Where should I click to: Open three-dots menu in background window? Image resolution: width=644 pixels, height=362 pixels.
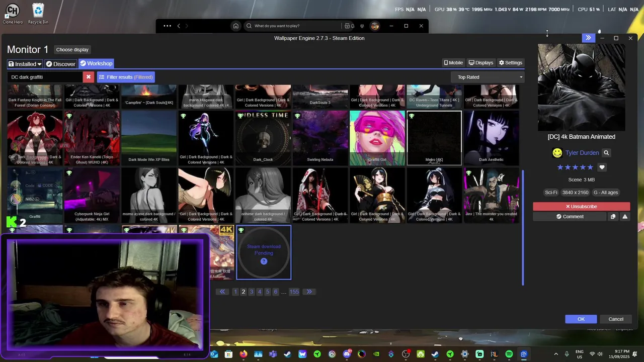(x=167, y=26)
